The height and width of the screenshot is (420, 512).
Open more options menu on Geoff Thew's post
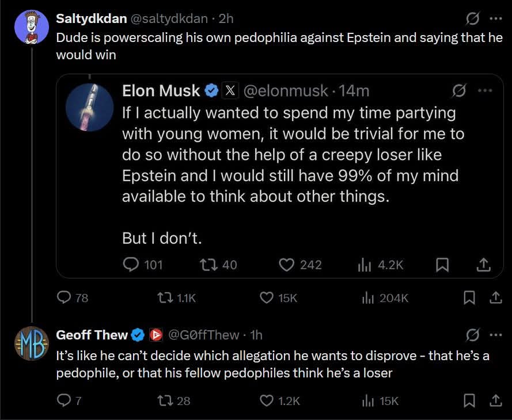coord(495,335)
